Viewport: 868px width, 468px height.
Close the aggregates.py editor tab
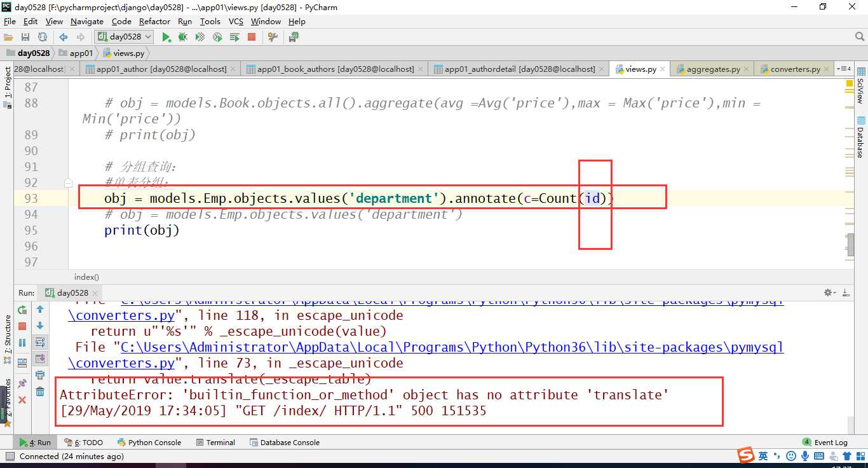tap(747, 69)
